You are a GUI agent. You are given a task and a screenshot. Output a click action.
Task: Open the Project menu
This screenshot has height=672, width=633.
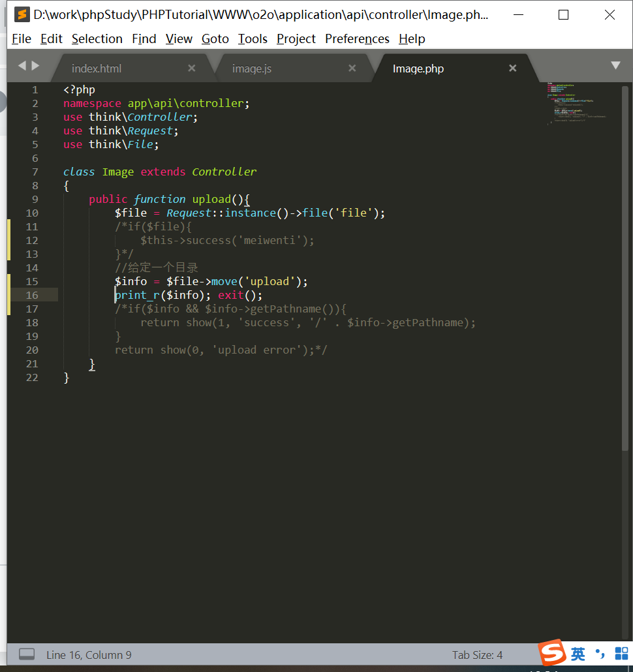point(296,39)
